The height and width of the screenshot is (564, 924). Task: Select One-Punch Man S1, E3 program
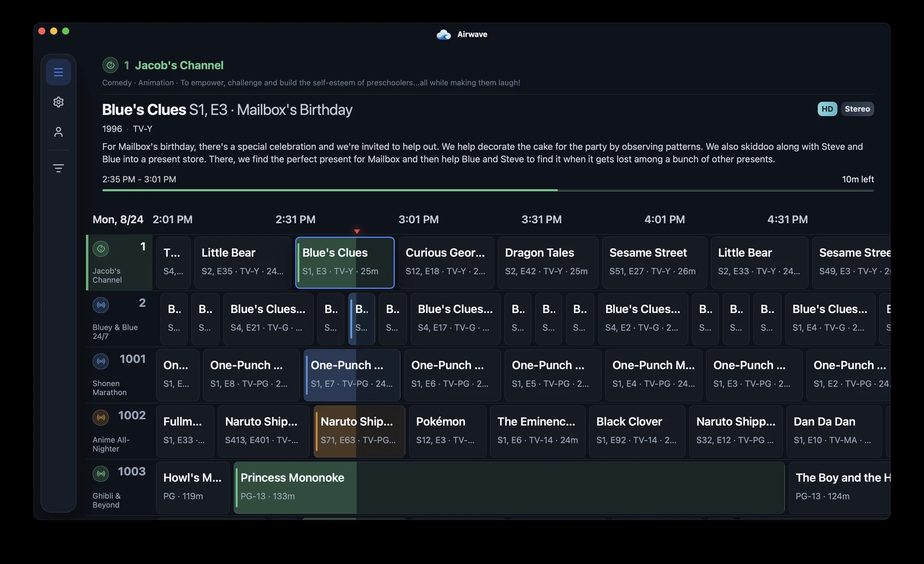click(x=754, y=375)
